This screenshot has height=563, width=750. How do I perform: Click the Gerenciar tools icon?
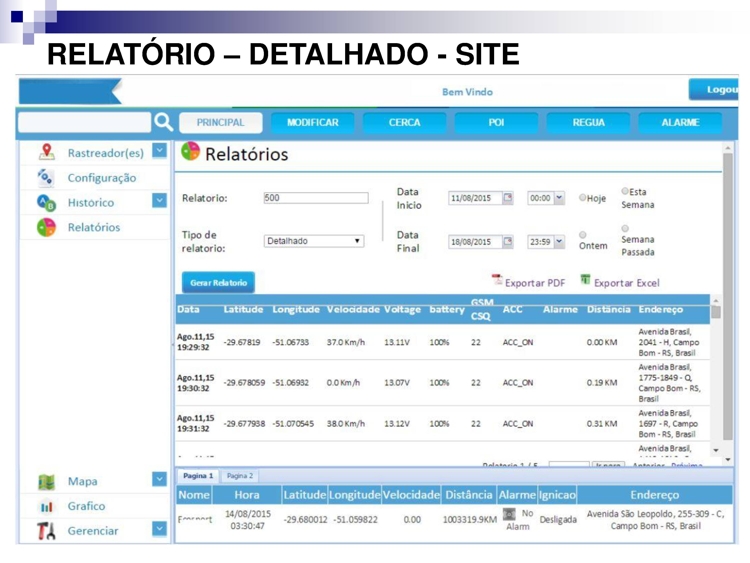point(44,531)
